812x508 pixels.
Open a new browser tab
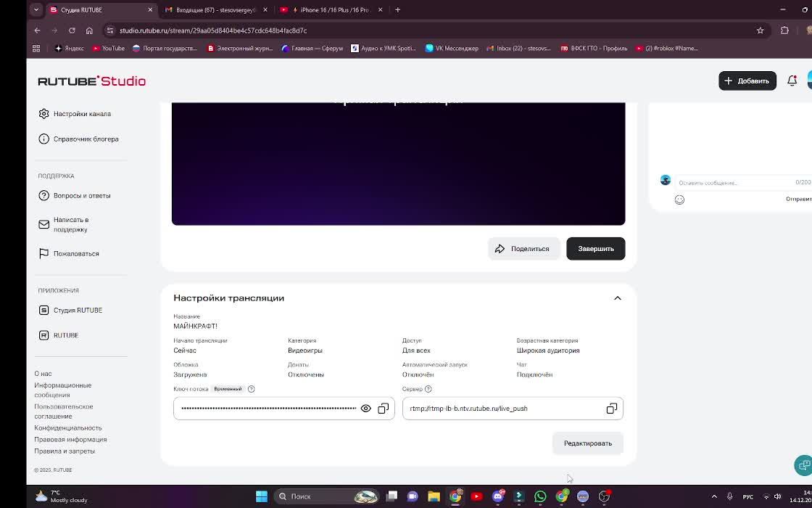point(398,10)
